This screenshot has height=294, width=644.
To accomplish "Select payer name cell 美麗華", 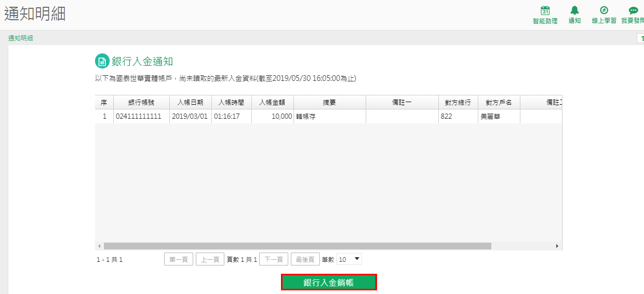I will point(499,116).
